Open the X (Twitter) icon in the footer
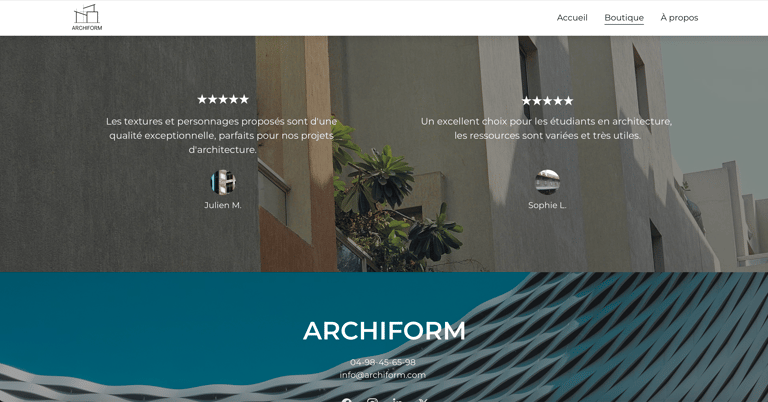The width and height of the screenshot is (768, 402). [423, 400]
